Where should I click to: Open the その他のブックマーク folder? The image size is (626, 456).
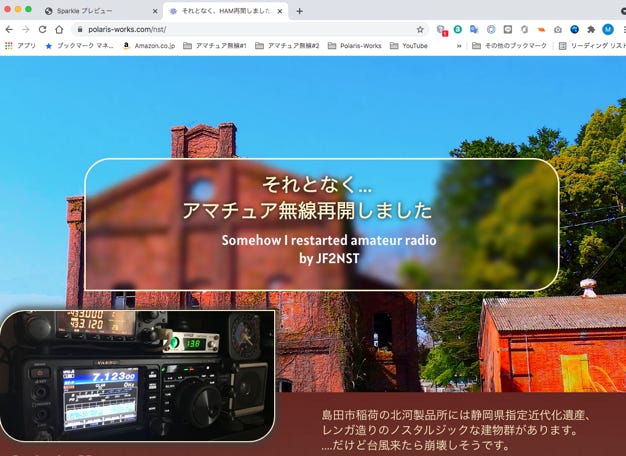tap(508, 46)
